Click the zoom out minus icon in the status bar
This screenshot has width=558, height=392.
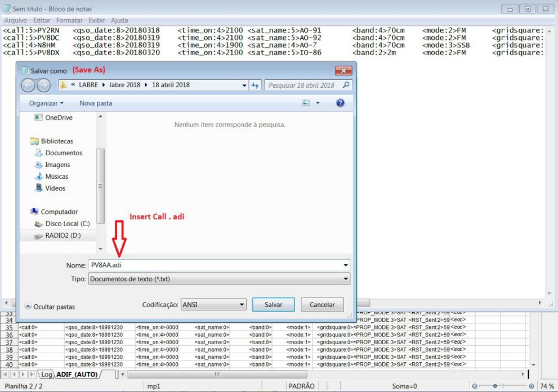[x=474, y=386]
